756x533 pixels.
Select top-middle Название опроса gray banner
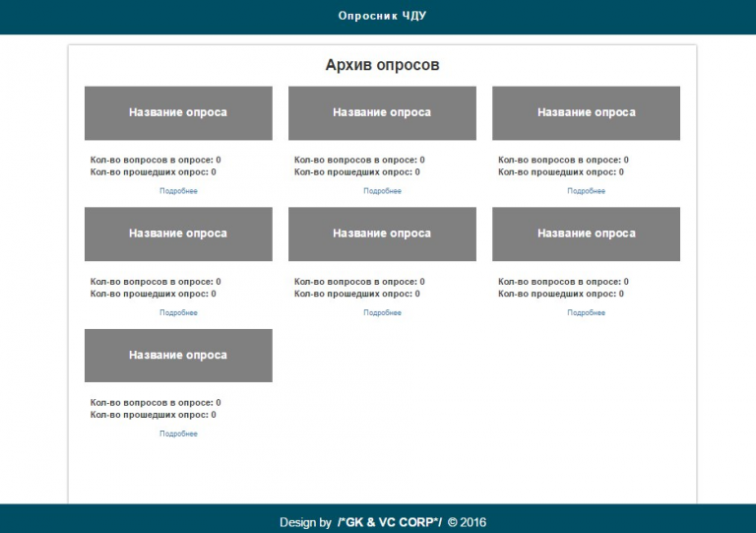pos(382,113)
